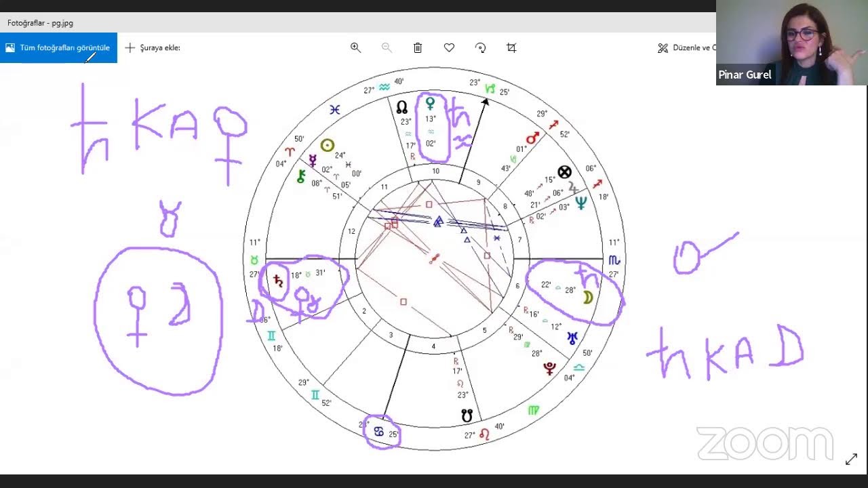This screenshot has height=488, width=868.
Task: Click the plus icon beside 'Şuraya ekle'
Action: pos(130,48)
